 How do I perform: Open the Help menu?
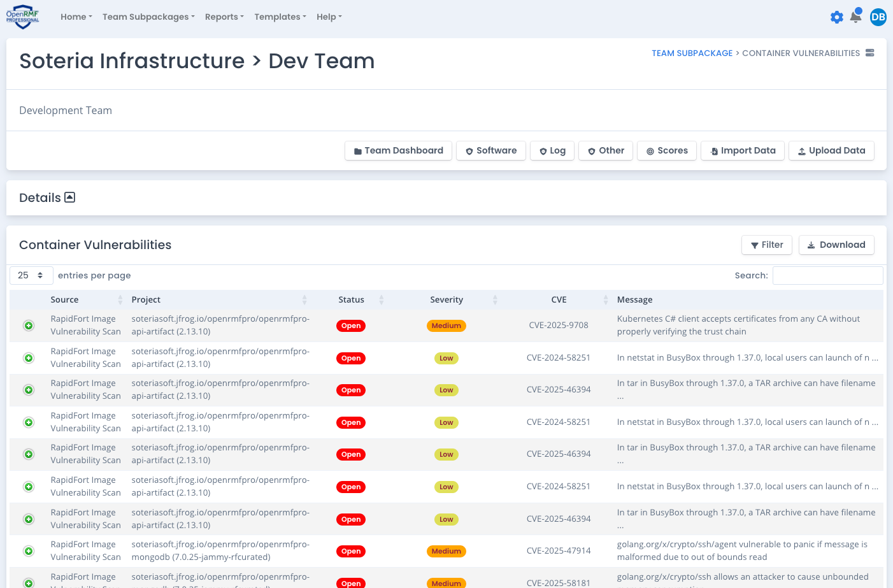(329, 17)
